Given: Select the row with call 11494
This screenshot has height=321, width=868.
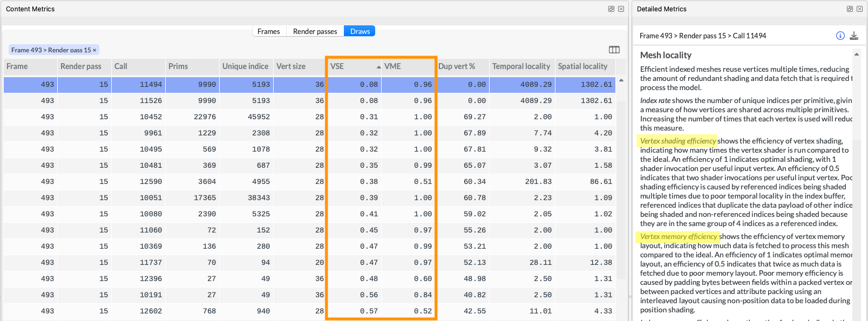Looking at the screenshot, I should coord(309,84).
